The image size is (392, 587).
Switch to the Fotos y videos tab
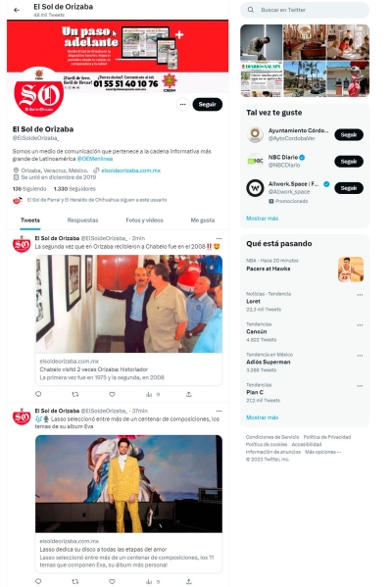click(x=144, y=220)
